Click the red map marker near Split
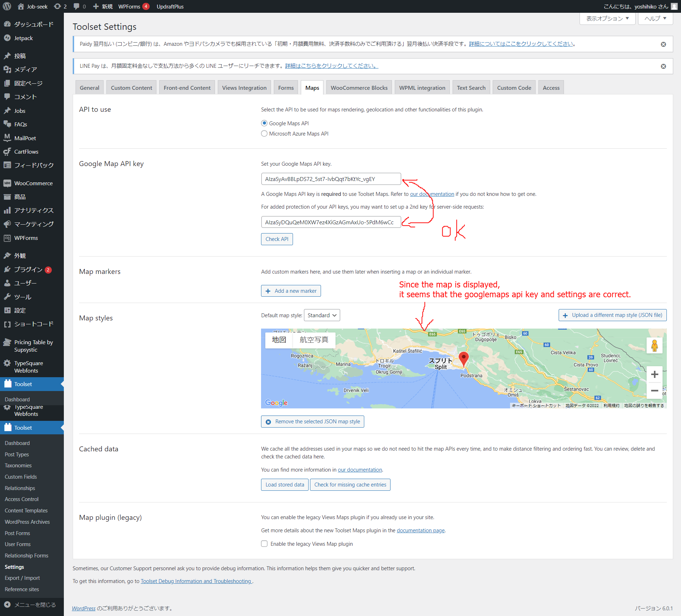681x616 pixels. pyautogui.click(x=464, y=359)
